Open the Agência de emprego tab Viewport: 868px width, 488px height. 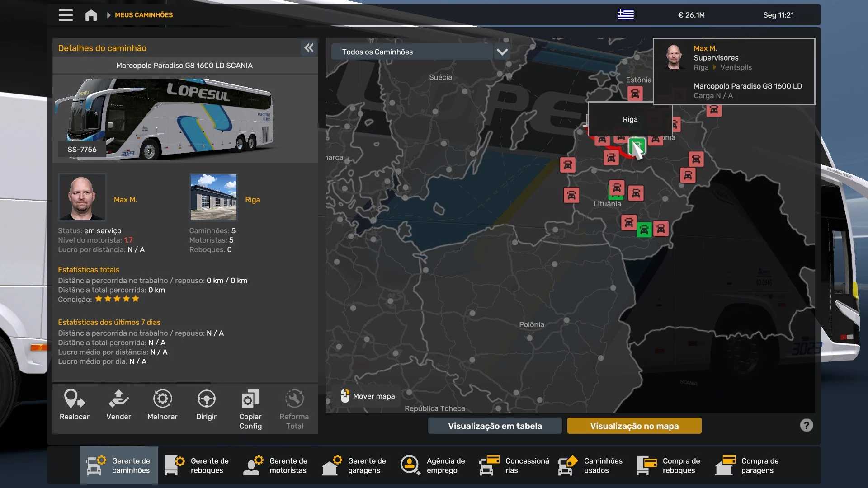433,465
